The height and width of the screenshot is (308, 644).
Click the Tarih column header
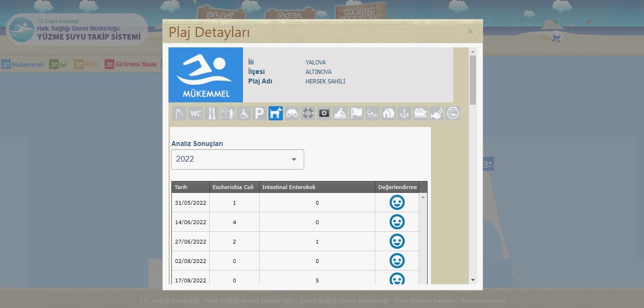(190, 187)
